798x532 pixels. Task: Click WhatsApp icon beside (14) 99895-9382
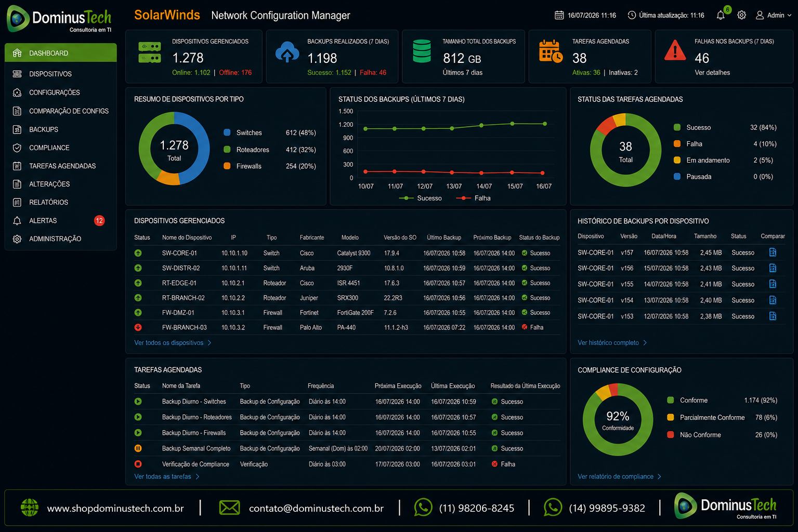coord(553,507)
